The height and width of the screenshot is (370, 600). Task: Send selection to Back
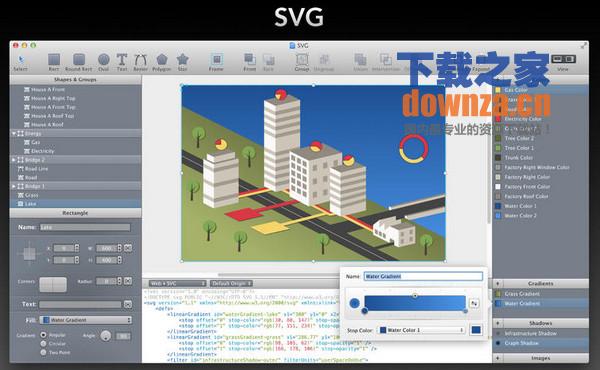click(269, 62)
